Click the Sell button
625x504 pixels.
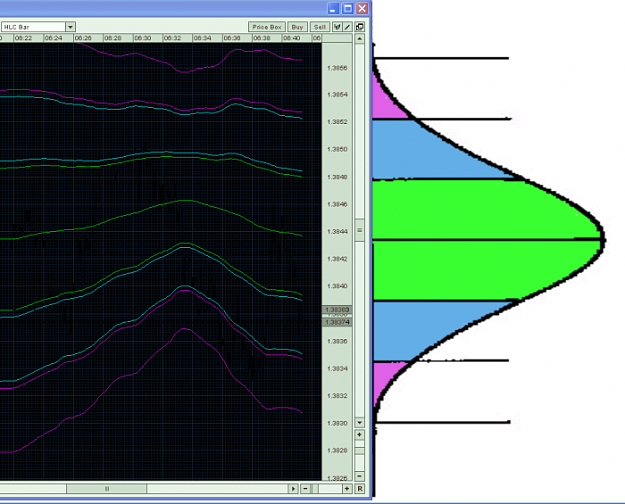pos(320,27)
